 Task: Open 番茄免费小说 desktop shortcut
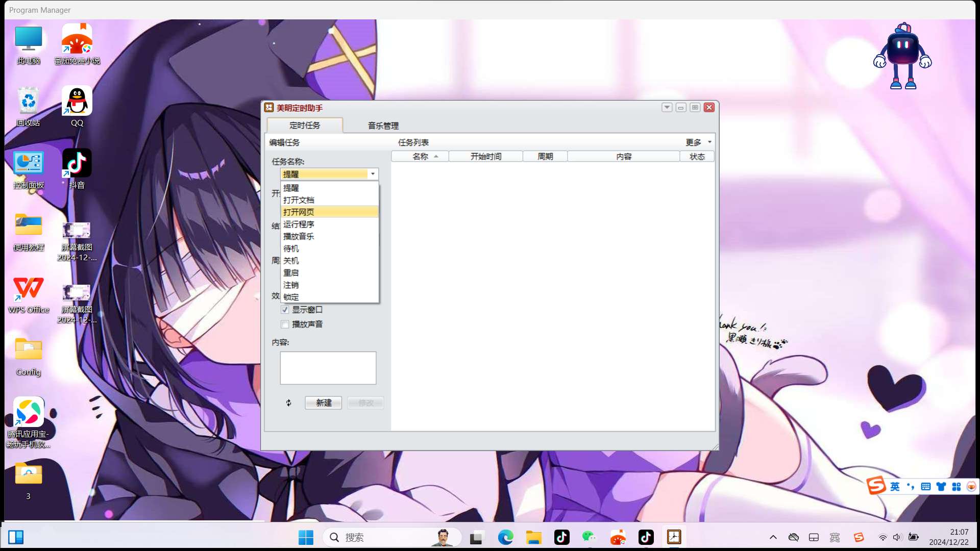click(77, 45)
